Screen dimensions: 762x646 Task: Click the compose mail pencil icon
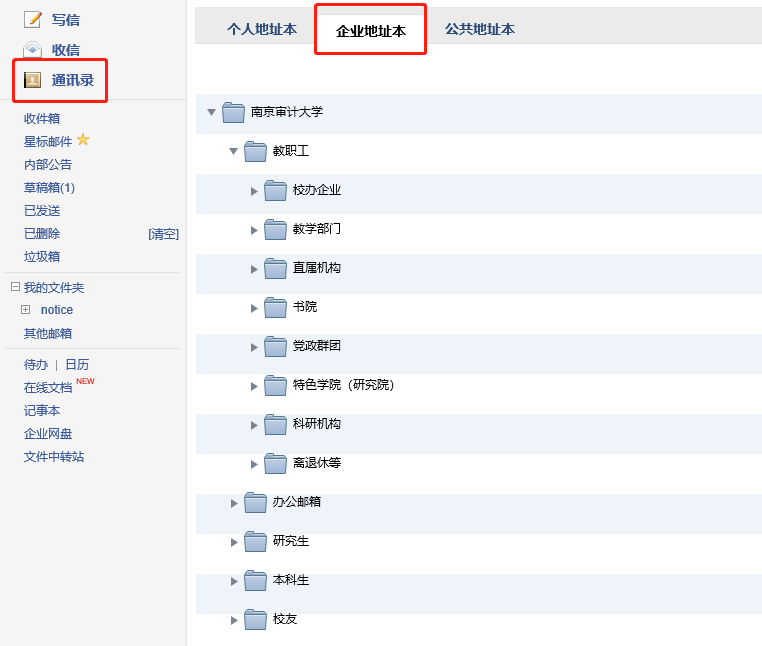tap(33, 19)
